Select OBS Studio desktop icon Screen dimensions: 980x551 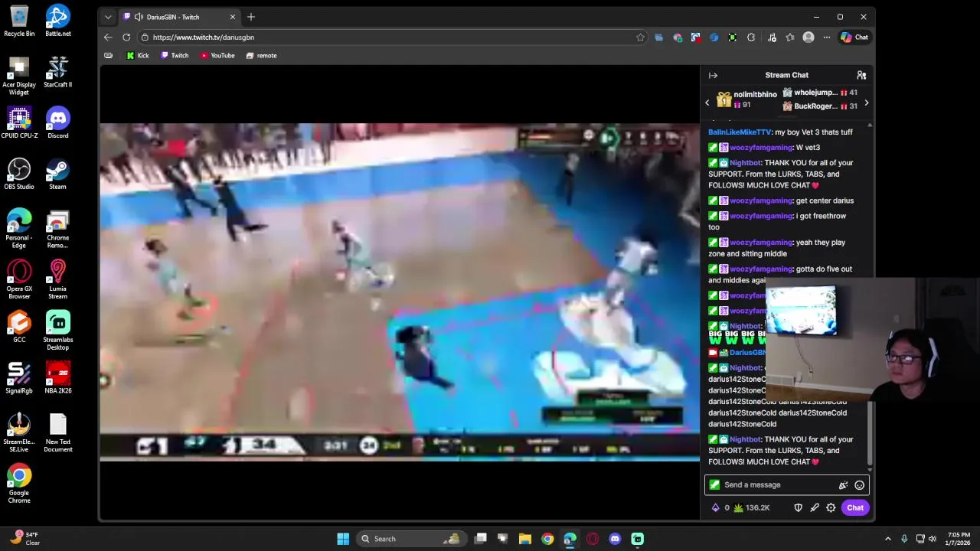19,174
